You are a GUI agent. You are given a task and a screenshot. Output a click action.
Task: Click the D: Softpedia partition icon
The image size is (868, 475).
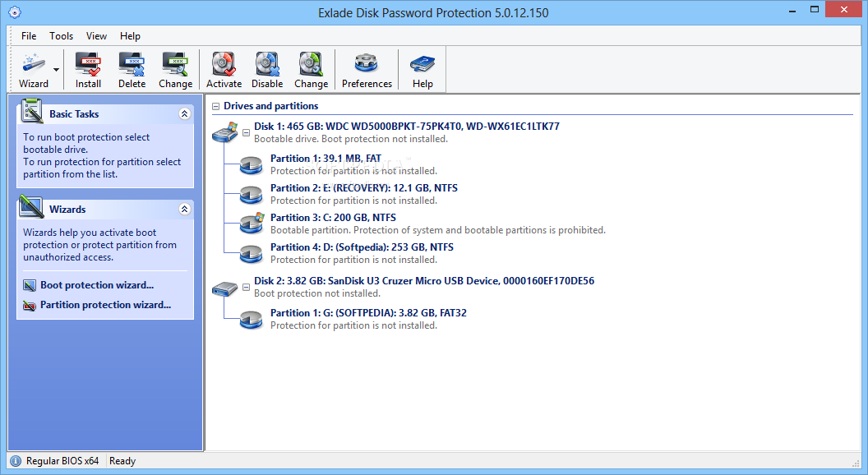pyautogui.click(x=251, y=254)
